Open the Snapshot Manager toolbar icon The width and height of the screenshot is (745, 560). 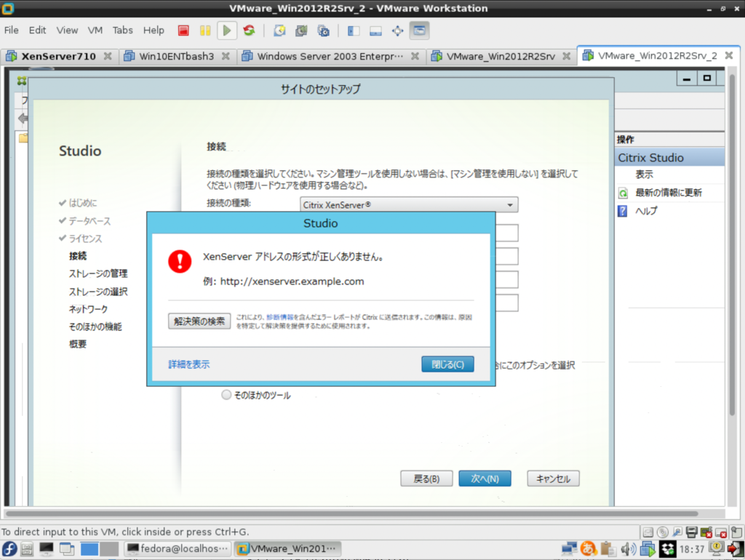pyautogui.click(x=323, y=31)
